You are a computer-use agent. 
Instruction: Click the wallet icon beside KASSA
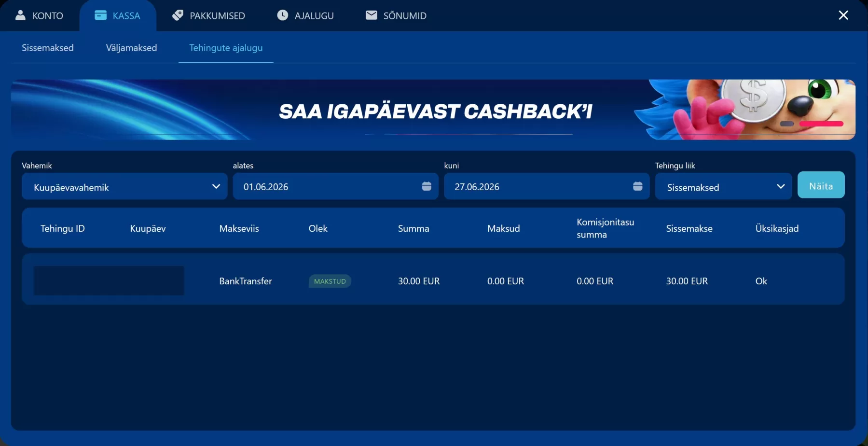[x=100, y=15]
